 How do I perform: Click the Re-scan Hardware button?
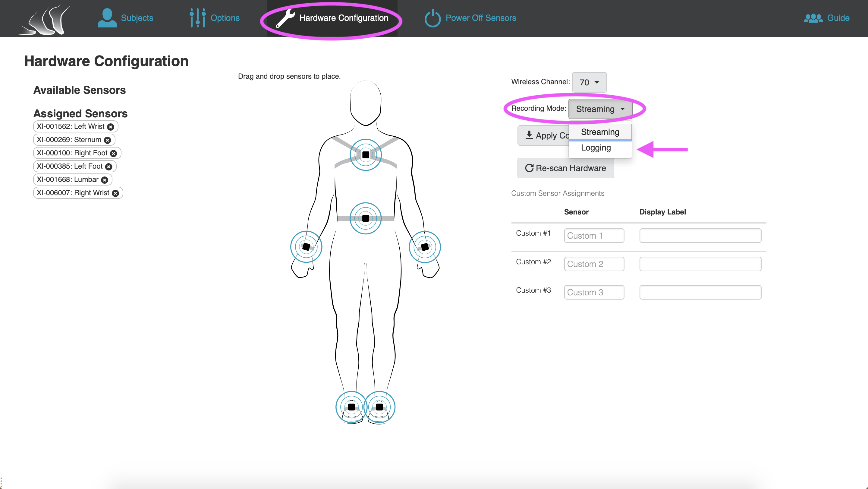[566, 168]
